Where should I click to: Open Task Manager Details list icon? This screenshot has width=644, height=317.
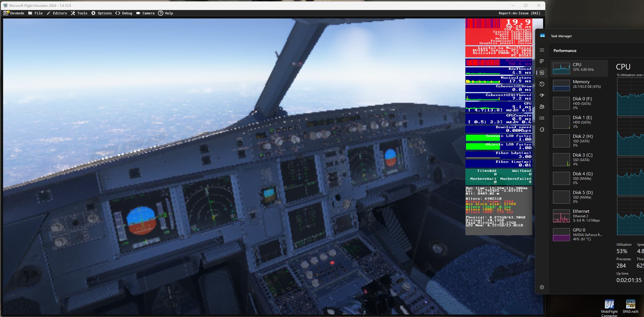(542, 118)
